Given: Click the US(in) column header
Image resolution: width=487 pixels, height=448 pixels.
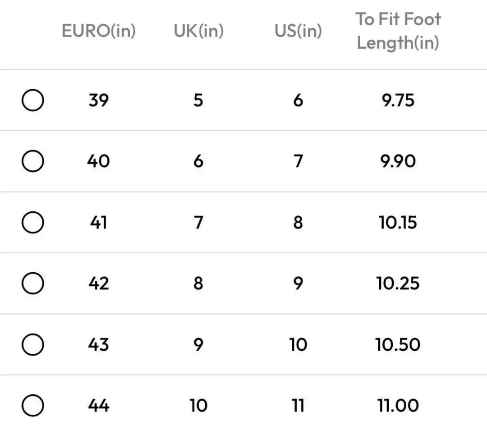Looking at the screenshot, I should point(298,31).
